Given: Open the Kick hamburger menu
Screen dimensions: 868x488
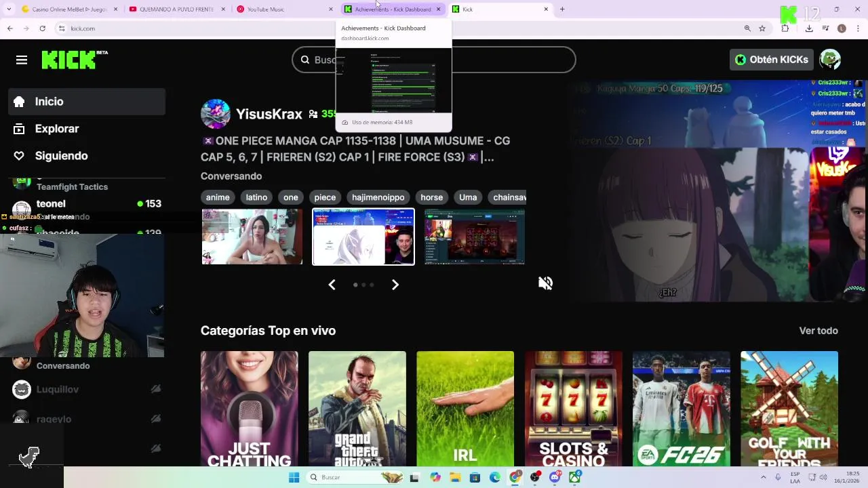Looking at the screenshot, I should [x=22, y=60].
